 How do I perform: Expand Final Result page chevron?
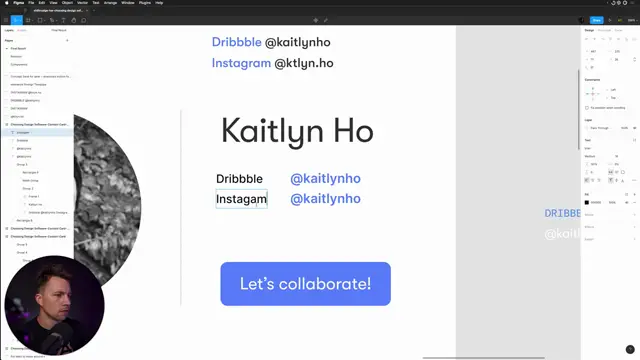coord(7,49)
